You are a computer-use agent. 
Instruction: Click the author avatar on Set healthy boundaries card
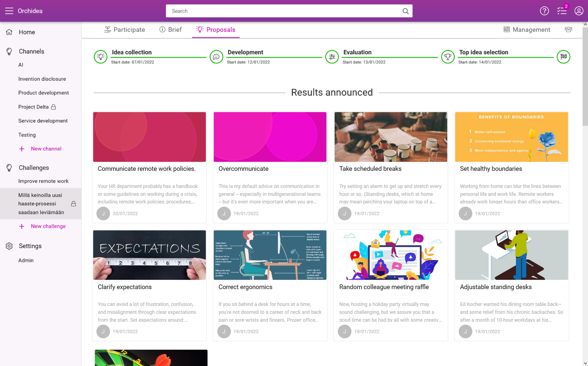point(465,213)
